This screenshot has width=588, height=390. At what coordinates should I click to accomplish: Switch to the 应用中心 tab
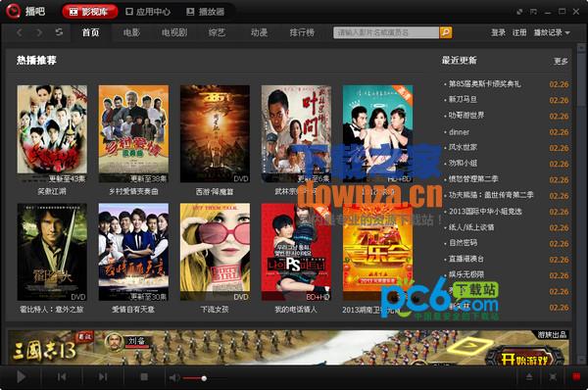pos(148,12)
